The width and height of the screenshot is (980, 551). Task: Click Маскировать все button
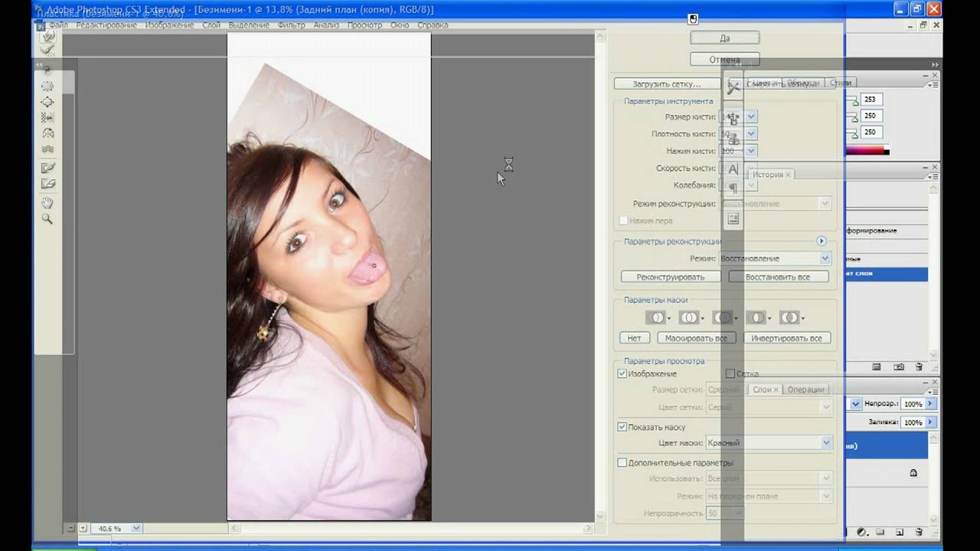click(696, 337)
